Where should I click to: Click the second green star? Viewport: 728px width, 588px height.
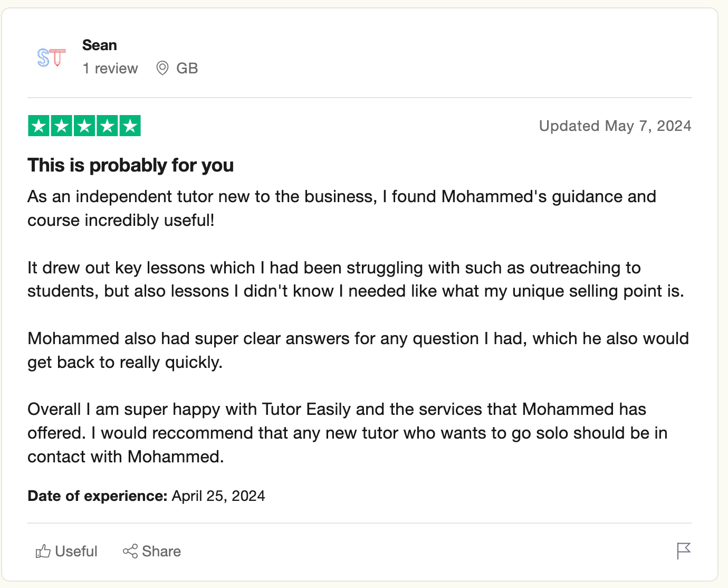61,126
